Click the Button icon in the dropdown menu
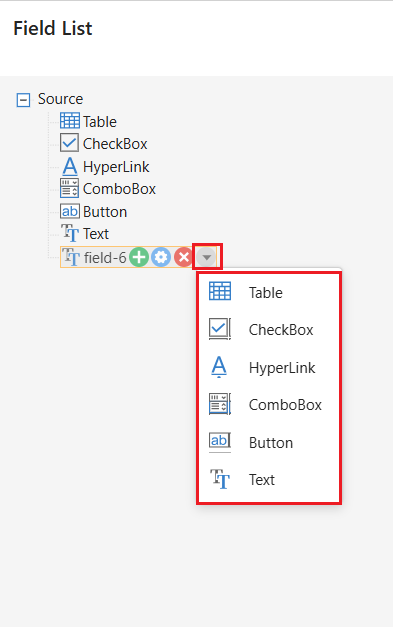 [x=220, y=442]
